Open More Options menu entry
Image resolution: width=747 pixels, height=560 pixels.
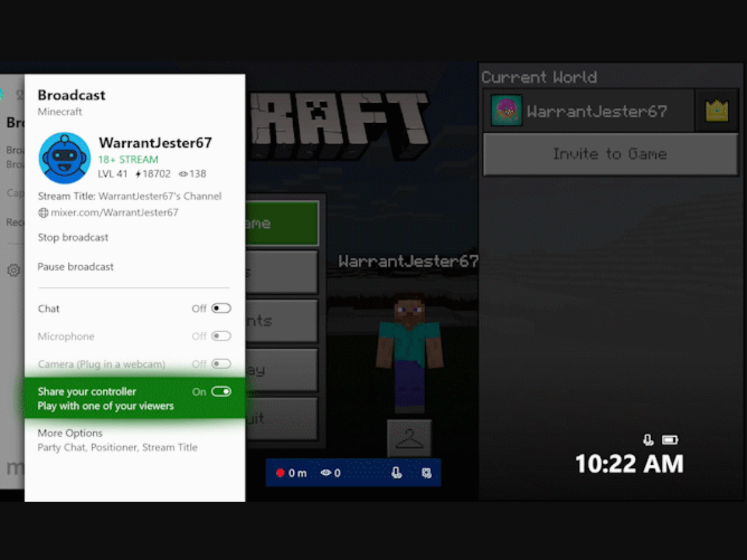click(x=70, y=433)
